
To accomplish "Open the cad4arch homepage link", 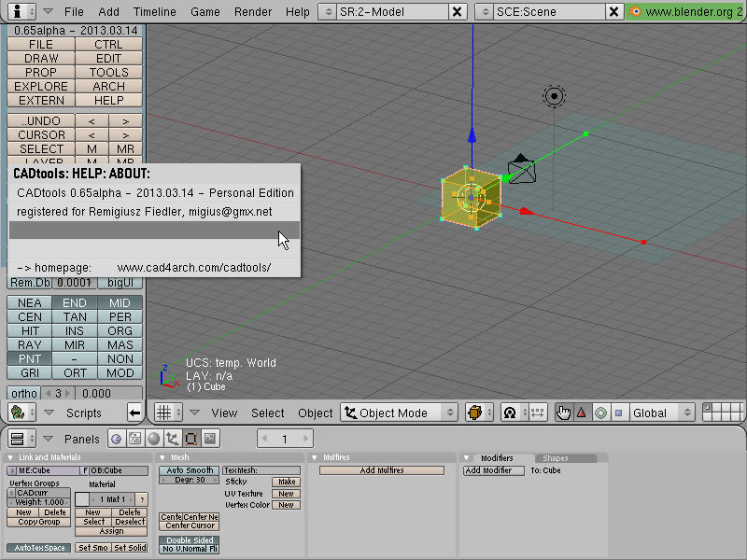I will point(194,268).
